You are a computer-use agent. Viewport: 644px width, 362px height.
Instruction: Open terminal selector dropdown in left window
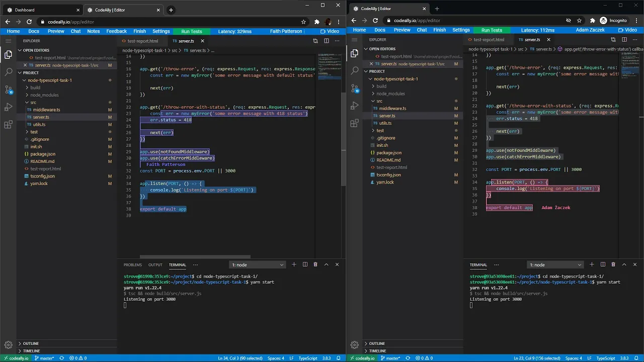click(258, 265)
